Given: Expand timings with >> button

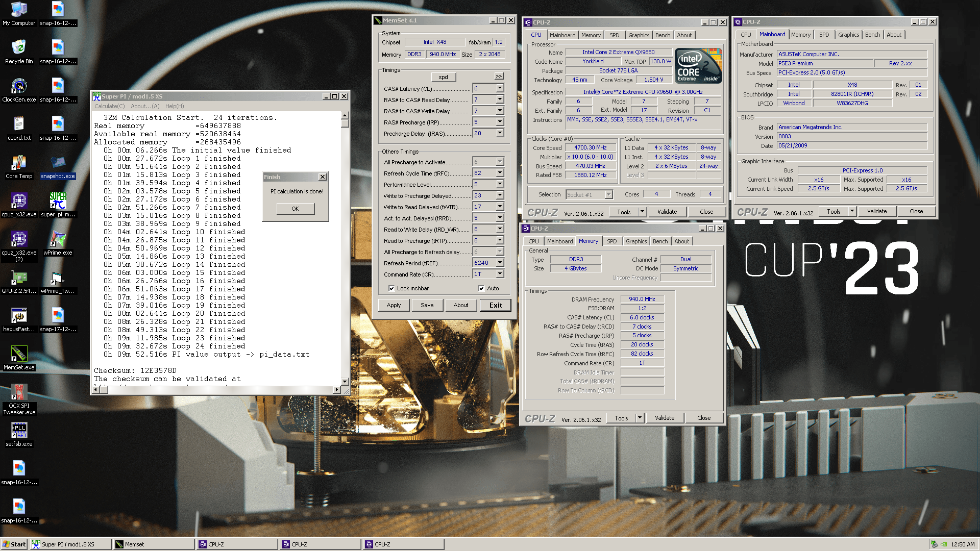Looking at the screenshot, I should (x=499, y=77).
